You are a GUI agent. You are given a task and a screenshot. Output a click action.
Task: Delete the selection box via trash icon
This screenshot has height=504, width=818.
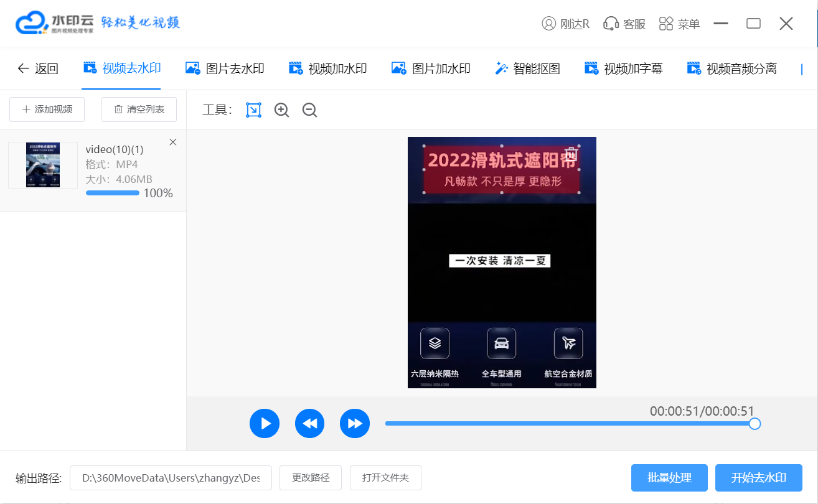tap(571, 154)
